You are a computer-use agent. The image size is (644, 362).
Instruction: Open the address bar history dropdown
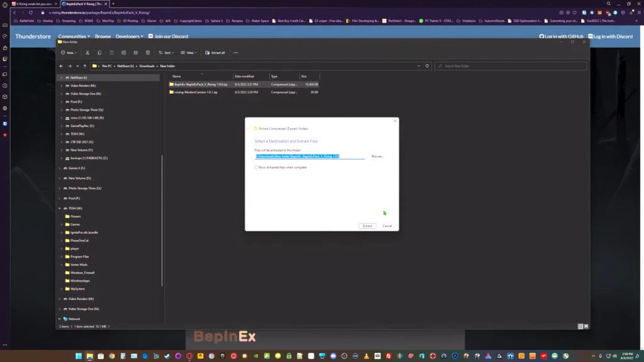click(x=419, y=65)
